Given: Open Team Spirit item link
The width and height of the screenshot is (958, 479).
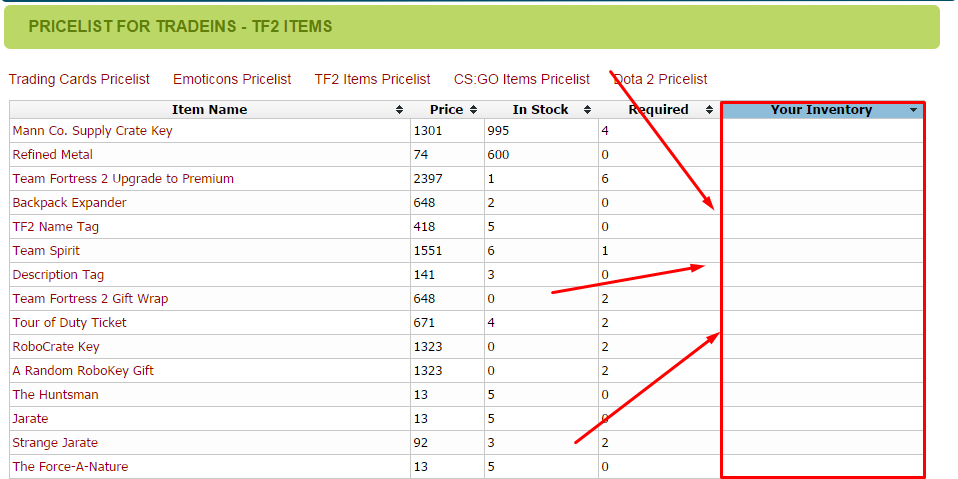Looking at the screenshot, I should [46, 250].
